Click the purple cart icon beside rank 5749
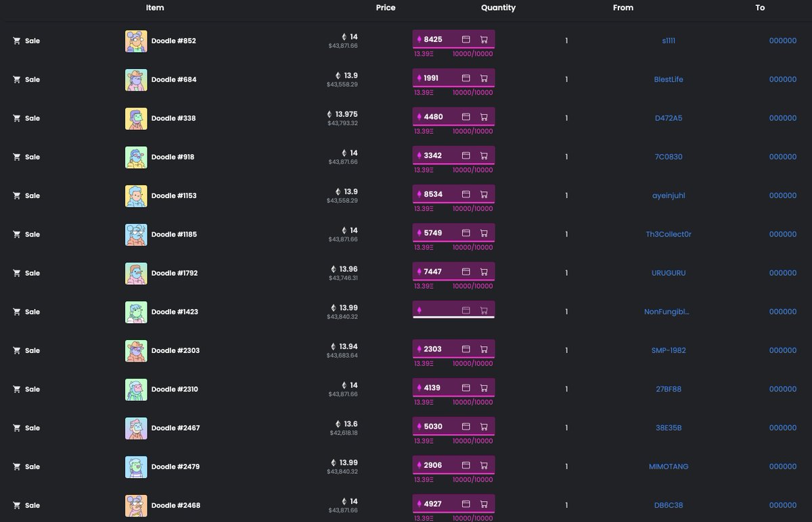This screenshot has height=522, width=812. click(484, 233)
